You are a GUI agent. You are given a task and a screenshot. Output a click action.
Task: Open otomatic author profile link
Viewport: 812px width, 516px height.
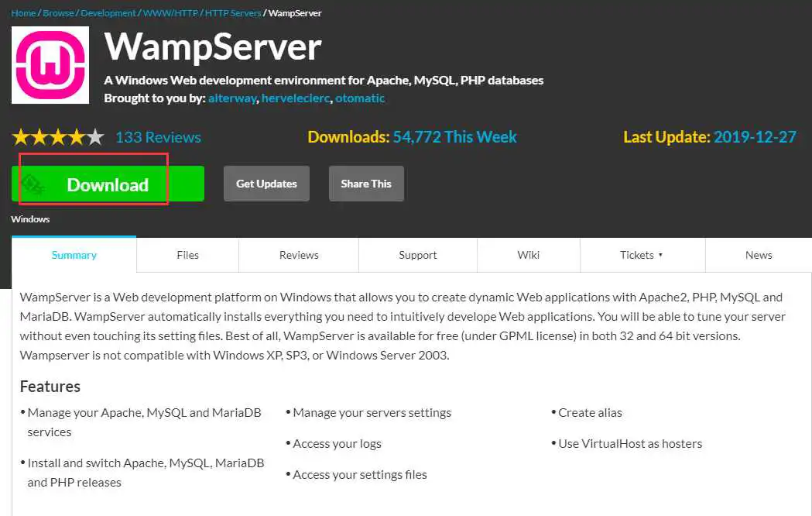(360, 98)
